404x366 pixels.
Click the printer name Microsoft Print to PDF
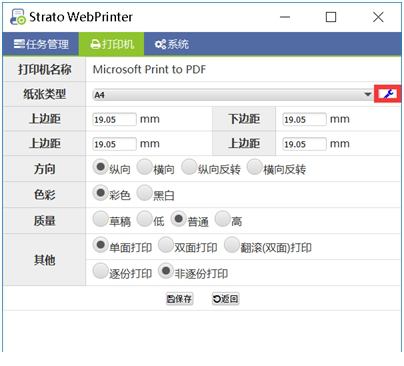pos(149,69)
